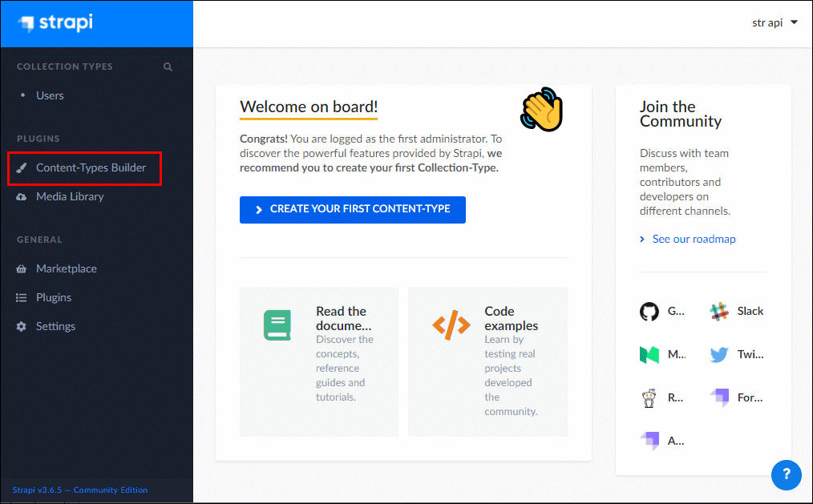
Task: Click chevron beside See our roadmap
Action: (x=642, y=239)
